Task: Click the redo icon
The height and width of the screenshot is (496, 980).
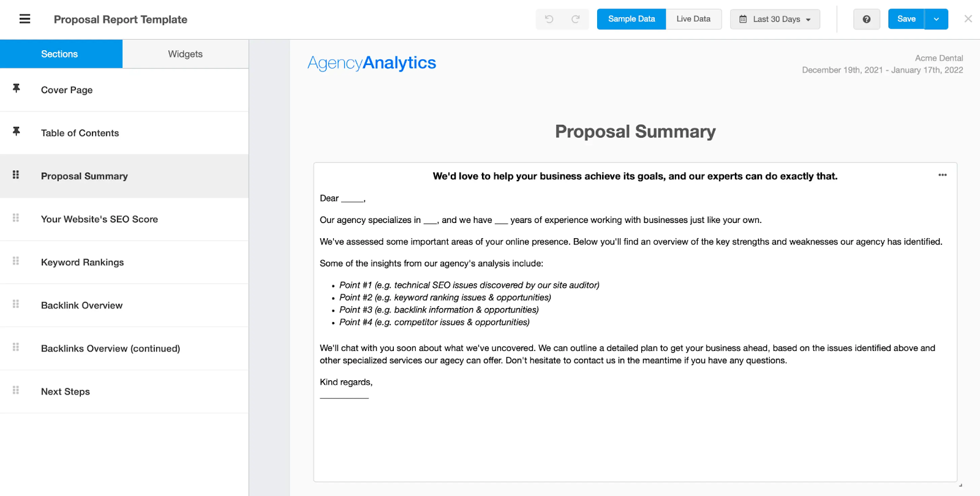Action: tap(576, 19)
